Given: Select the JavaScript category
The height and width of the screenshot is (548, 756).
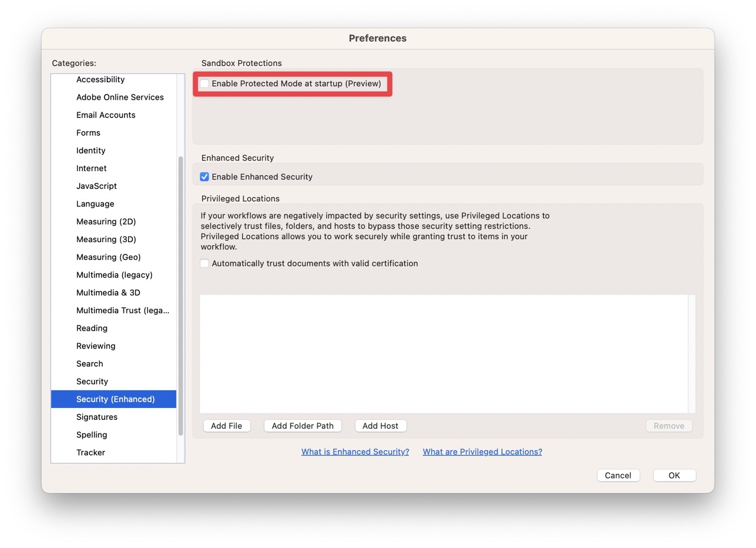Looking at the screenshot, I should coord(96,186).
